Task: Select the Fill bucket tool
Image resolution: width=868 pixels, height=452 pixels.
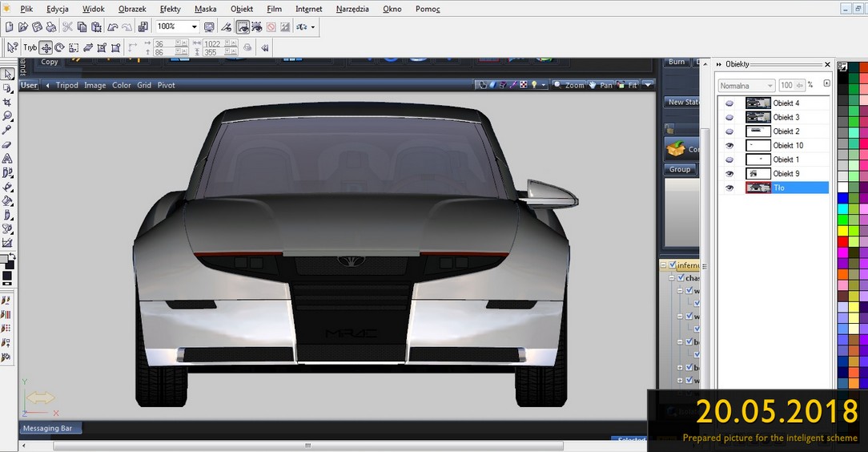Action: [7, 200]
